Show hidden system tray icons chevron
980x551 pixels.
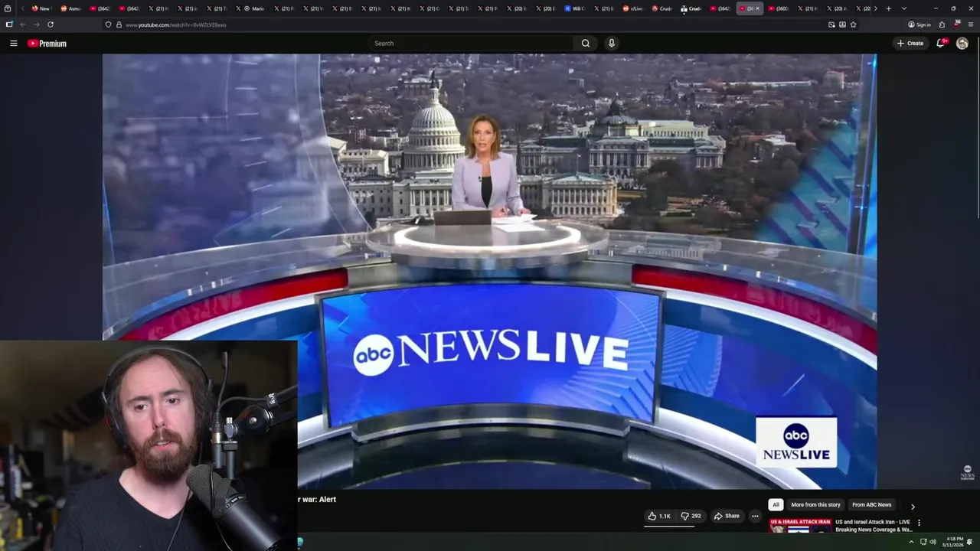[911, 542]
